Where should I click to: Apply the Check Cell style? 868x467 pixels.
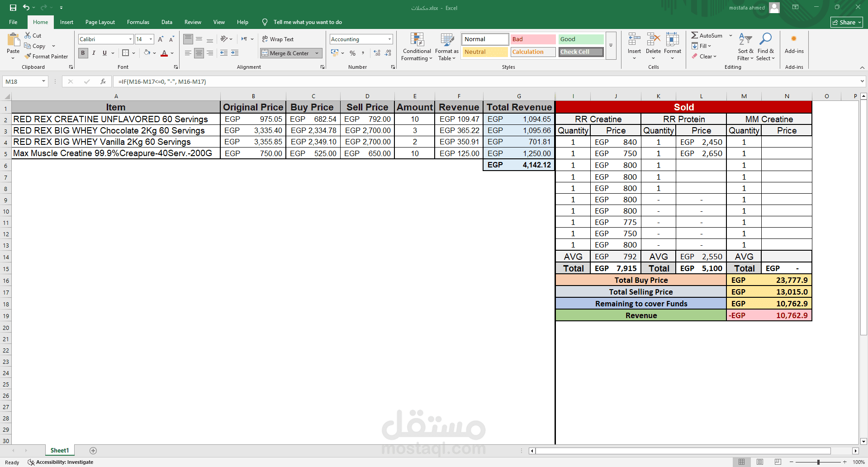coord(581,52)
